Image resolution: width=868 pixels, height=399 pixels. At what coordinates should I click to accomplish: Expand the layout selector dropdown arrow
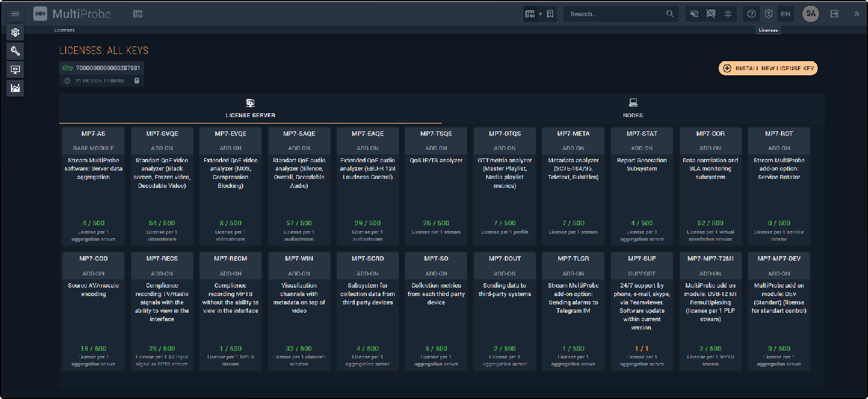coord(540,14)
